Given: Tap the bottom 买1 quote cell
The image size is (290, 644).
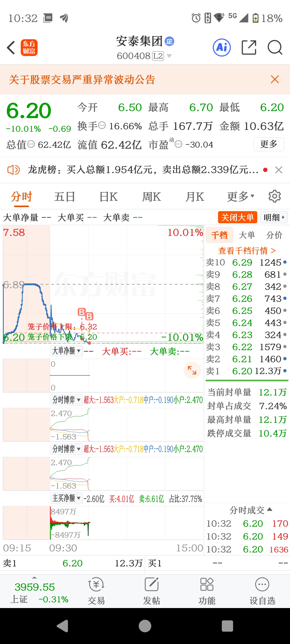Looking at the screenshot, I should point(218,563).
